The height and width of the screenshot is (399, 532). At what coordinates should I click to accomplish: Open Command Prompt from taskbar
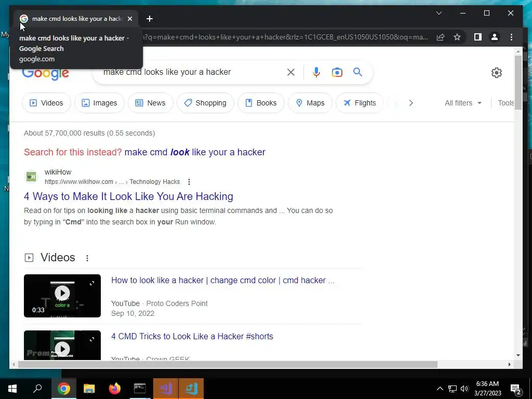click(140, 389)
